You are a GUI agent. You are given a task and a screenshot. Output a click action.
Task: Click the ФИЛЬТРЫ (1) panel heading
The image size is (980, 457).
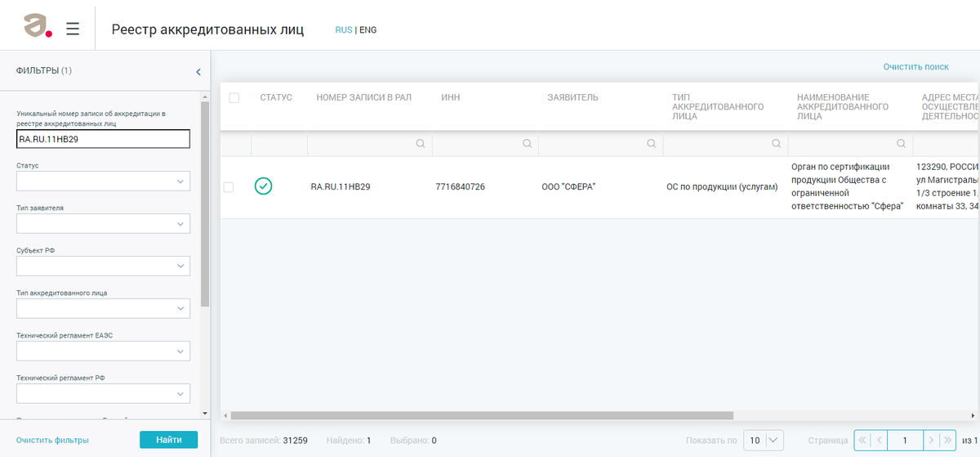44,71
